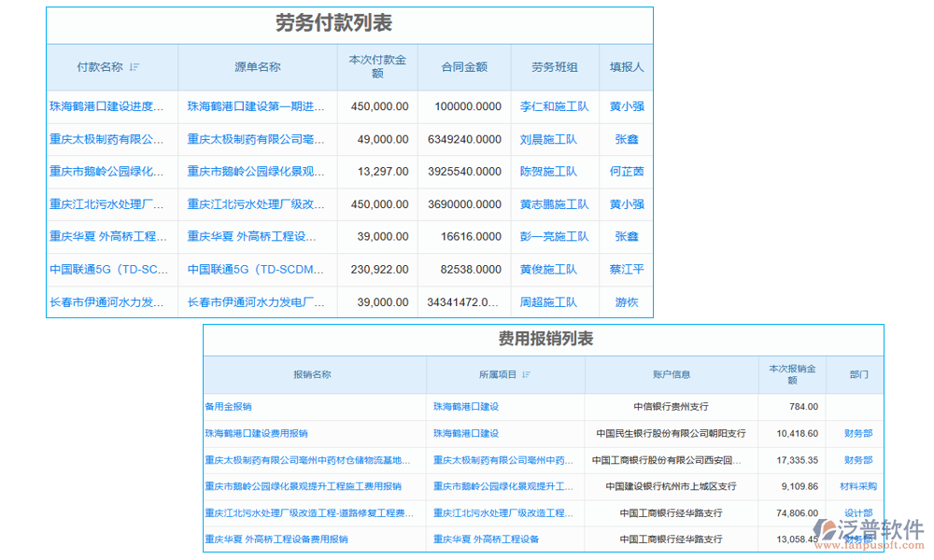The height and width of the screenshot is (560, 934).
Task: Expand the 珠海鹤港口建设进度 payment entry
Action: [x=112, y=106]
